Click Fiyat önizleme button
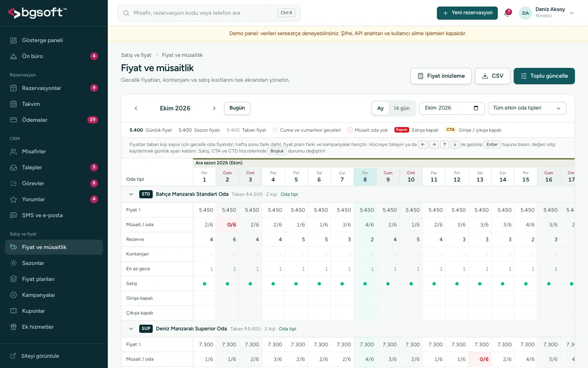The height and width of the screenshot is (368, 588). [441, 76]
